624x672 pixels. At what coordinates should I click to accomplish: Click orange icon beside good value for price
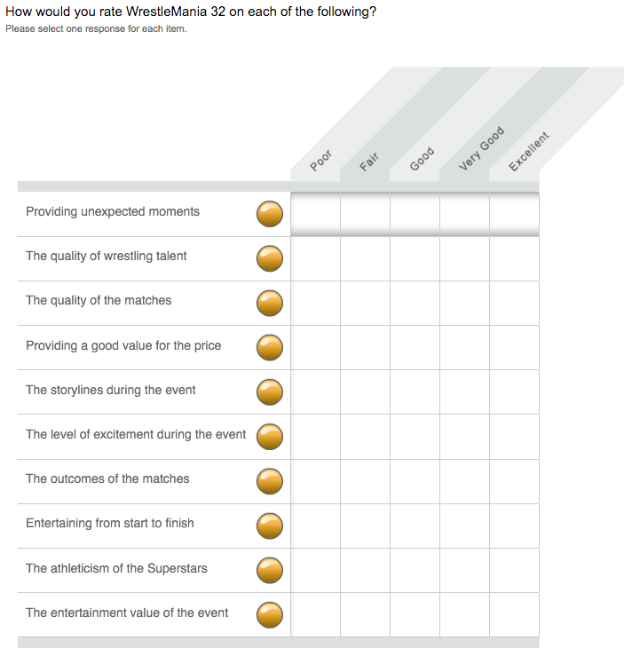pyautogui.click(x=270, y=347)
